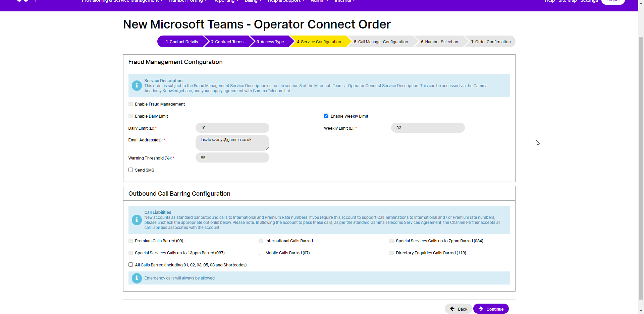Viewport: 644px width, 314px height.
Task: Click the Logout button
Action: pos(613,1)
